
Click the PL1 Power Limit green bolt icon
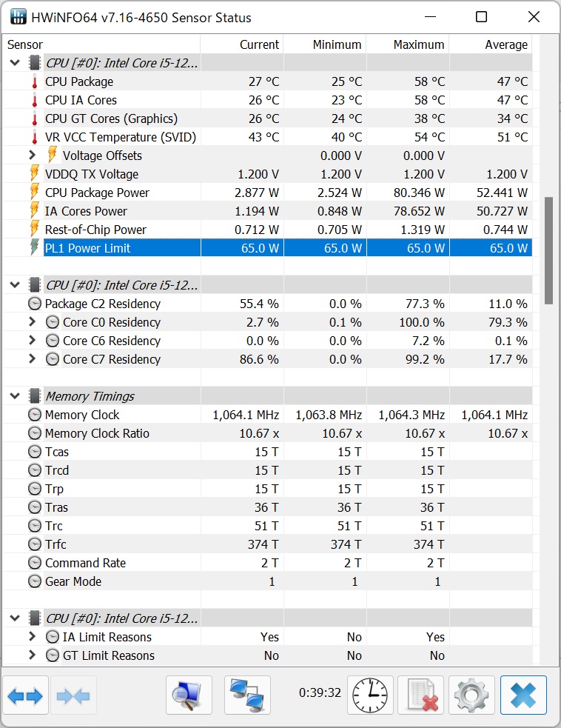(34, 248)
